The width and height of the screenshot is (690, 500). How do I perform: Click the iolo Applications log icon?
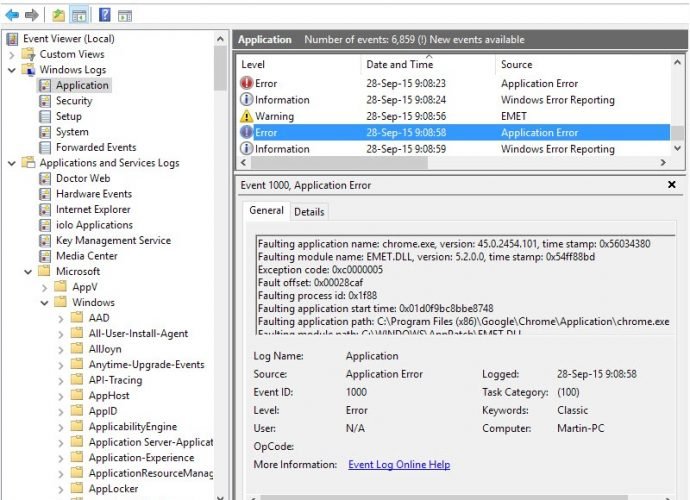[x=45, y=225]
